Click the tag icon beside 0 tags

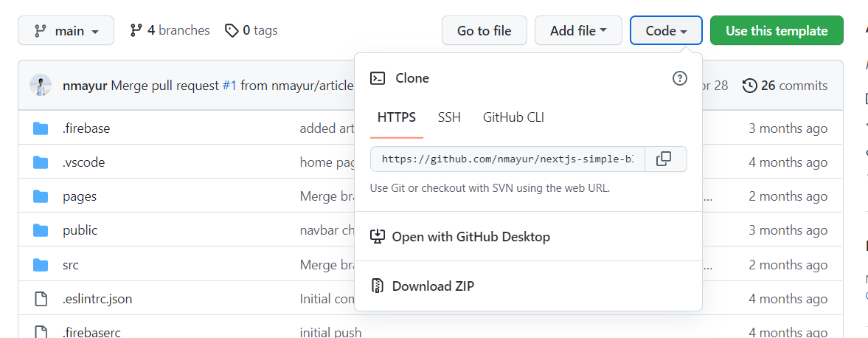pos(232,30)
